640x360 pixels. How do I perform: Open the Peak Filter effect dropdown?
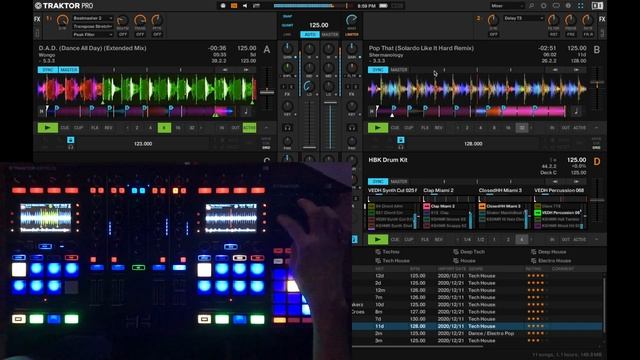point(93,35)
